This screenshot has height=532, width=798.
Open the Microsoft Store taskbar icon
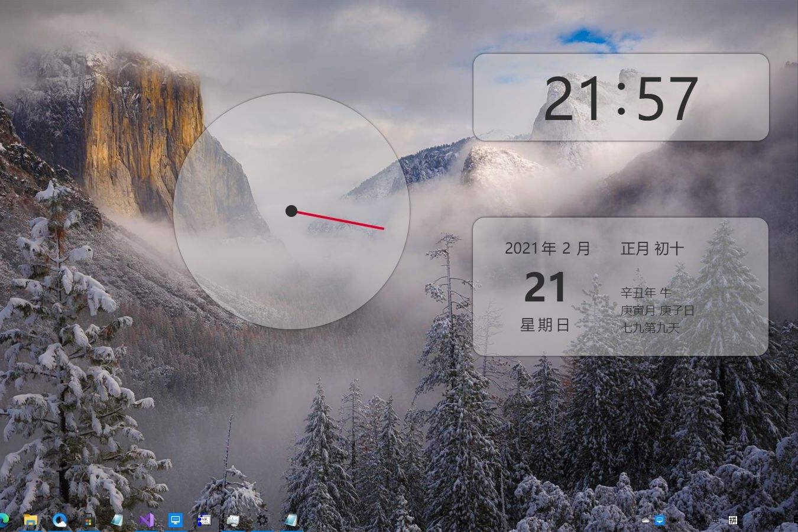pos(89,520)
